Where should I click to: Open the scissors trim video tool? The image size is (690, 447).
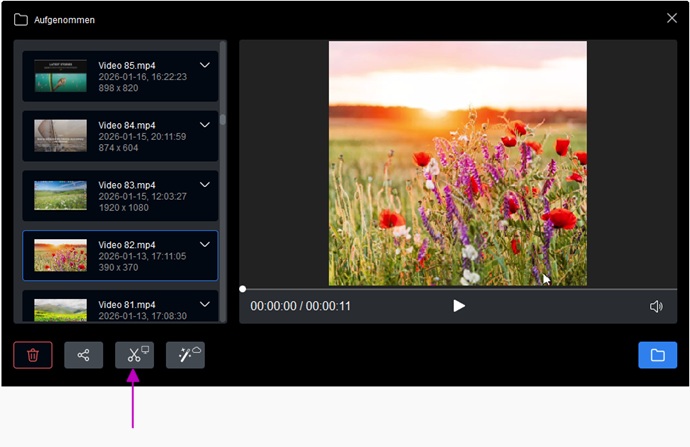pos(135,355)
